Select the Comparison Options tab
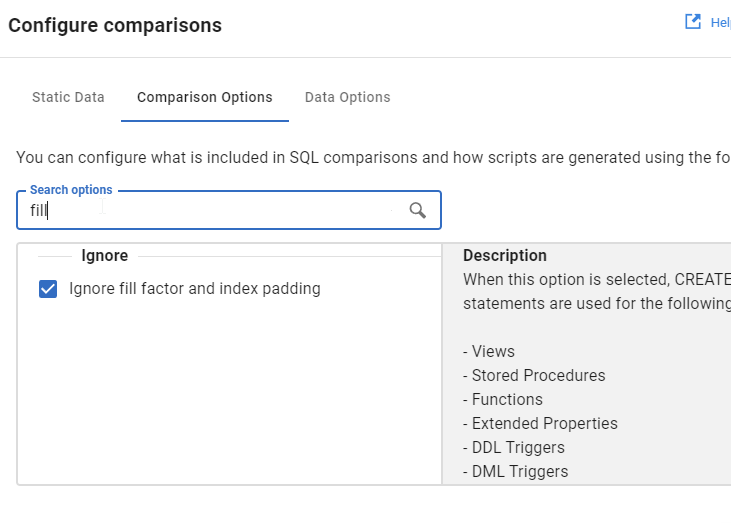Image resolution: width=731 pixels, height=523 pixels. 205,97
